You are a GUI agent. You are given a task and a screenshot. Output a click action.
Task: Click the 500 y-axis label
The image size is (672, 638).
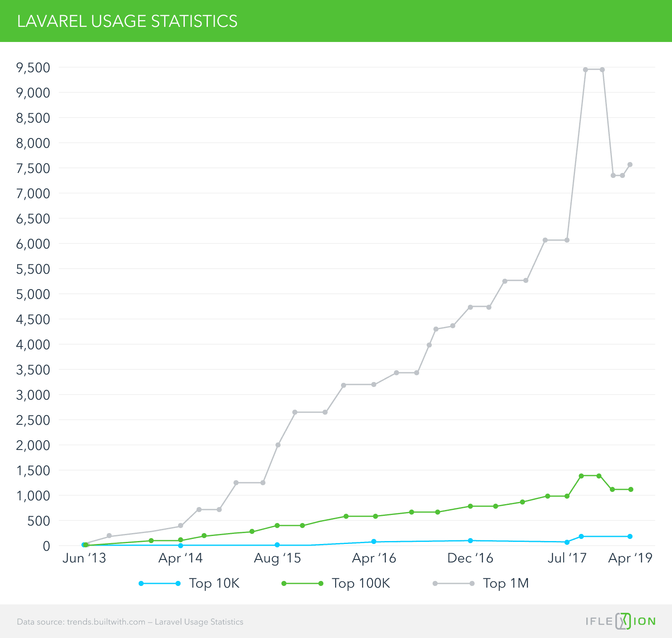[39, 521]
